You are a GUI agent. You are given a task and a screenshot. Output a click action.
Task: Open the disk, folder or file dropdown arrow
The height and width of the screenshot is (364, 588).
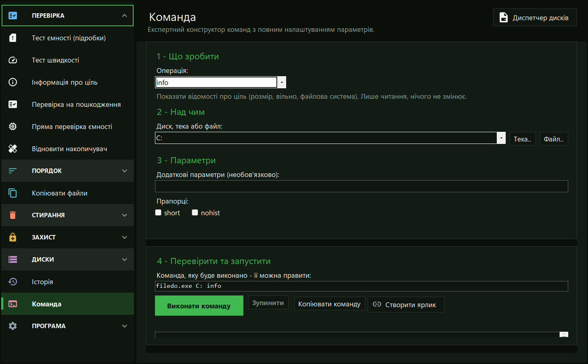(501, 138)
